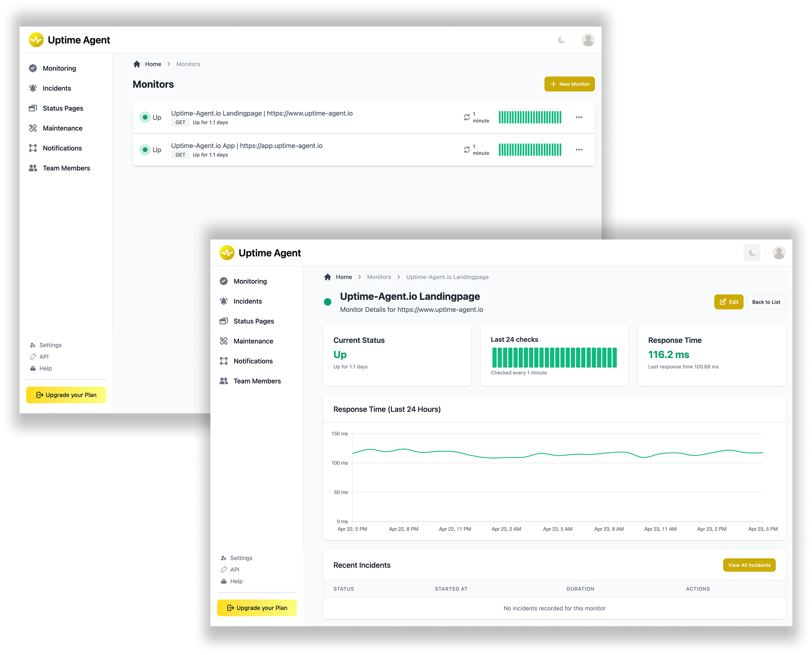Click Last 24 checks bar chart

click(554, 357)
